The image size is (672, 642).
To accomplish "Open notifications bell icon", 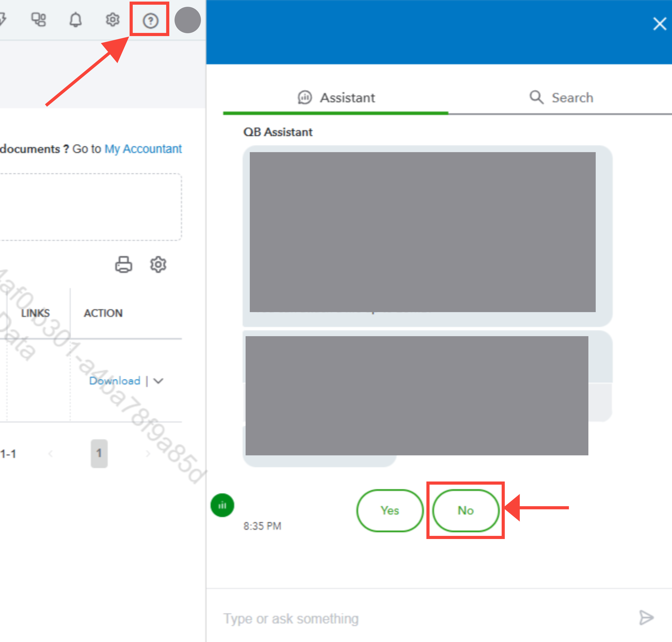I will [x=76, y=20].
